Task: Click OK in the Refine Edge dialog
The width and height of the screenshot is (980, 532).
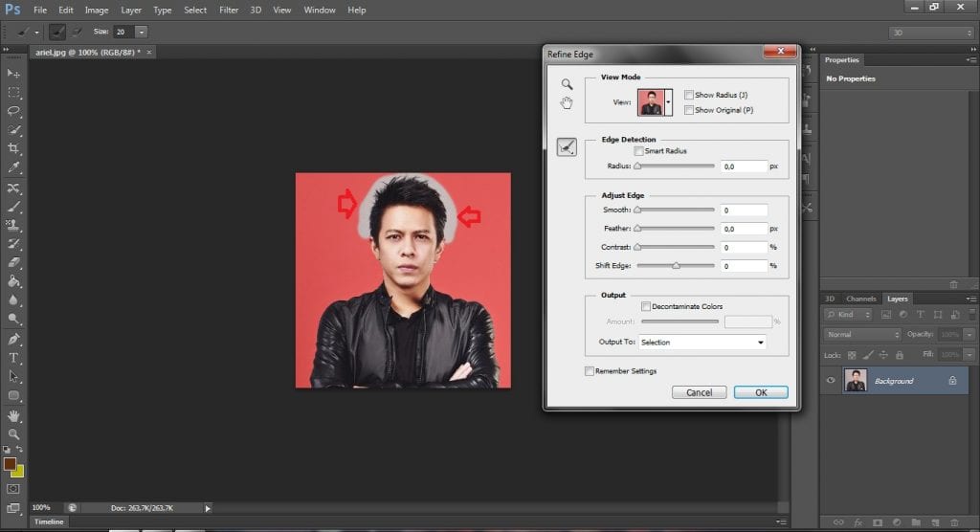Action: click(761, 392)
